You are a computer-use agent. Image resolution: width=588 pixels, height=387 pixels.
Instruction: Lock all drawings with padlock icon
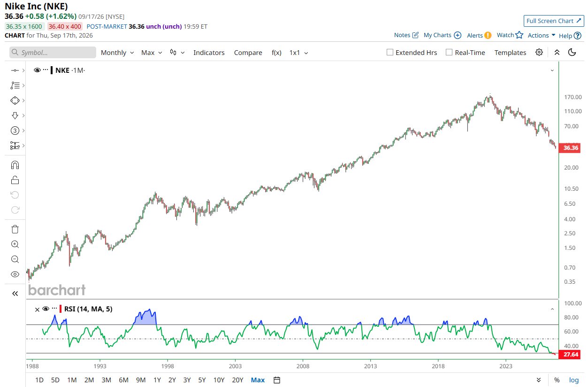tap(15, 180)
